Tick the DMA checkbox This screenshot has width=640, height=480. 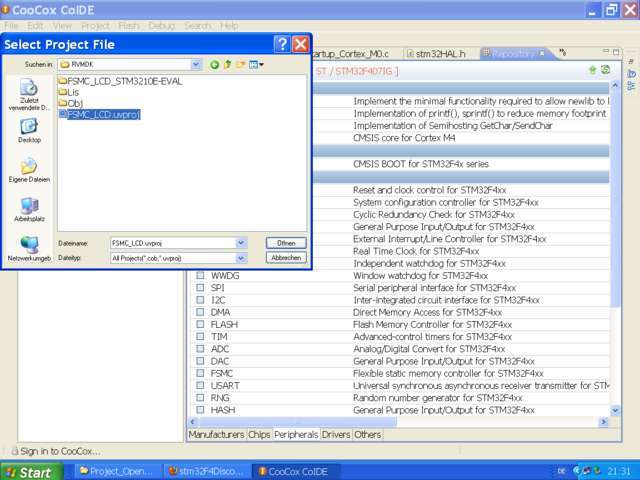(200, 312)
